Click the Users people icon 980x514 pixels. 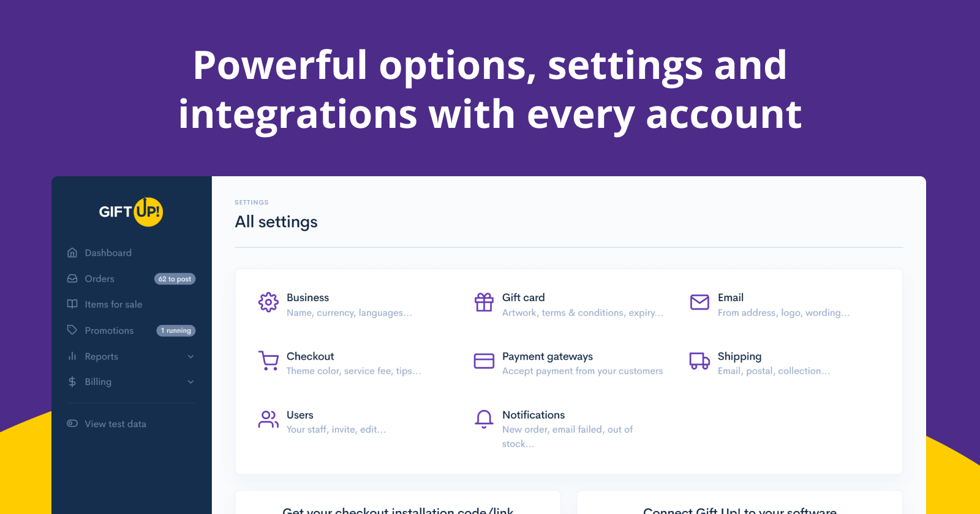click(268, 419)
